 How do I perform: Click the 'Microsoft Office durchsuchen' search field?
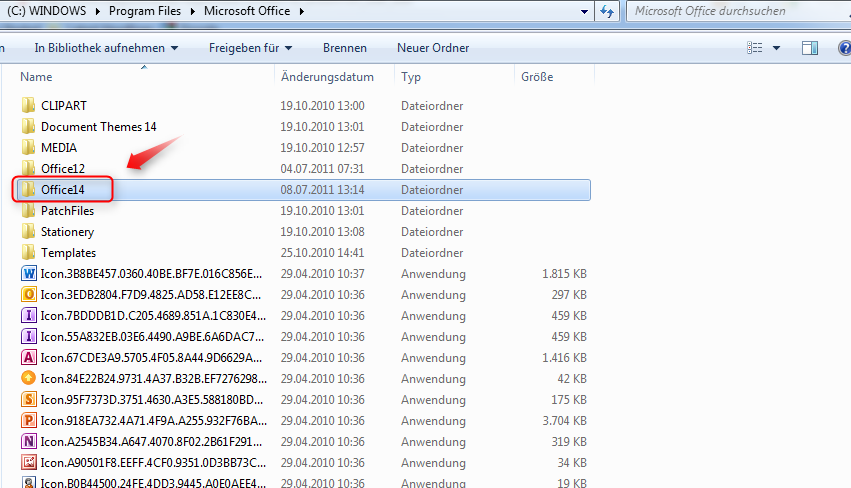click(x=735, y=11)
